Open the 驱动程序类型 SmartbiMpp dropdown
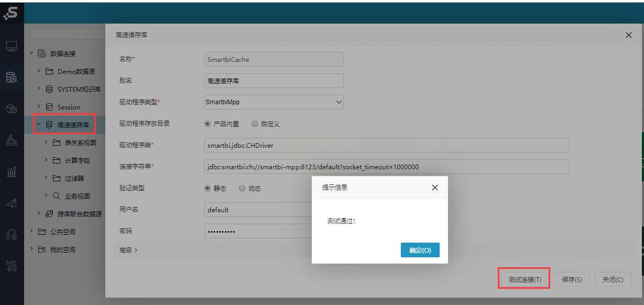The width and height of the screenshot is (644, 305). [x=274, y=102]
